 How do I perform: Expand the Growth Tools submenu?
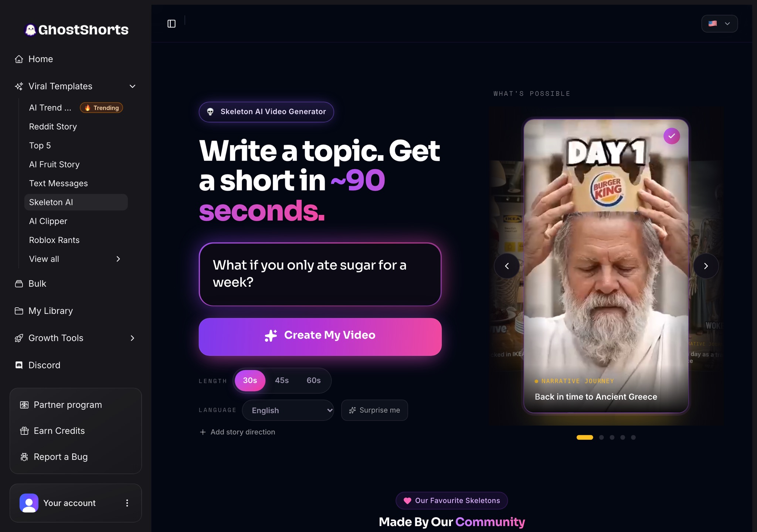[132, 338]
